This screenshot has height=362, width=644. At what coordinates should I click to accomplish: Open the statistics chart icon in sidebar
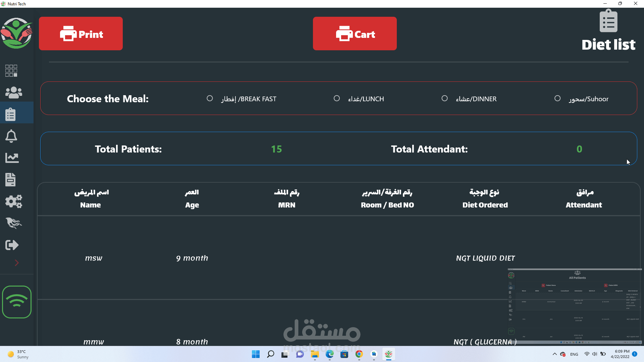12,158
